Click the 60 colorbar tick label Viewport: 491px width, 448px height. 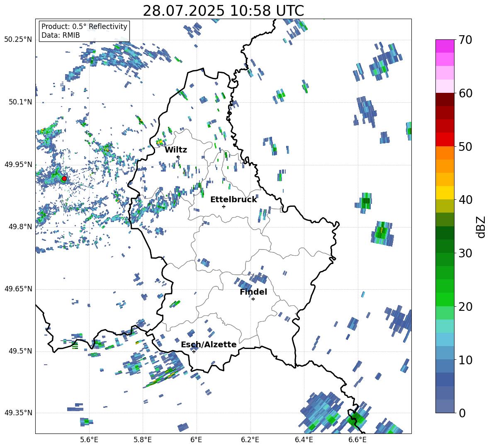click(465, 93)
